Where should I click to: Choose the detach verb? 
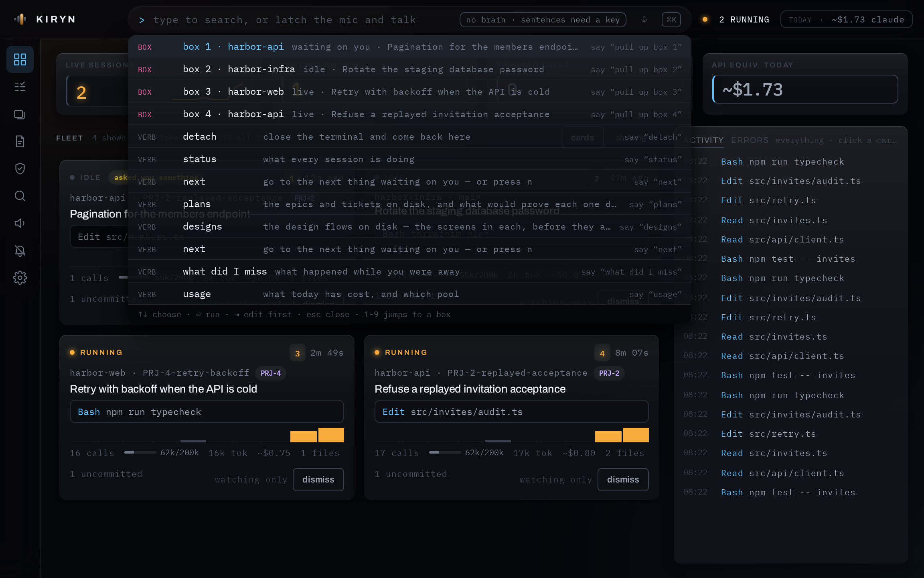409,137
